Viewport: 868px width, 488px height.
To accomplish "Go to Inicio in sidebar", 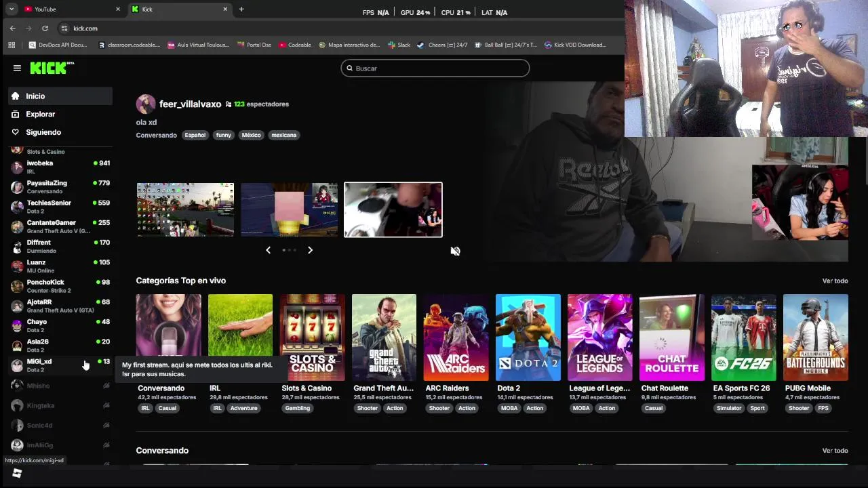I will 60,96.
